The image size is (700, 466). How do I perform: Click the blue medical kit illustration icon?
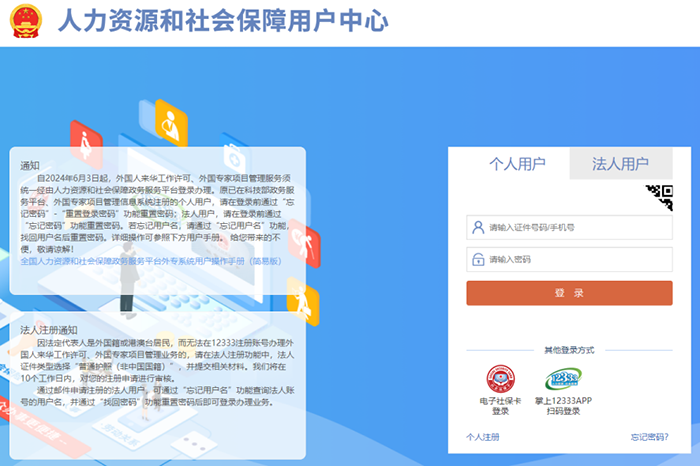pos(235,158)
